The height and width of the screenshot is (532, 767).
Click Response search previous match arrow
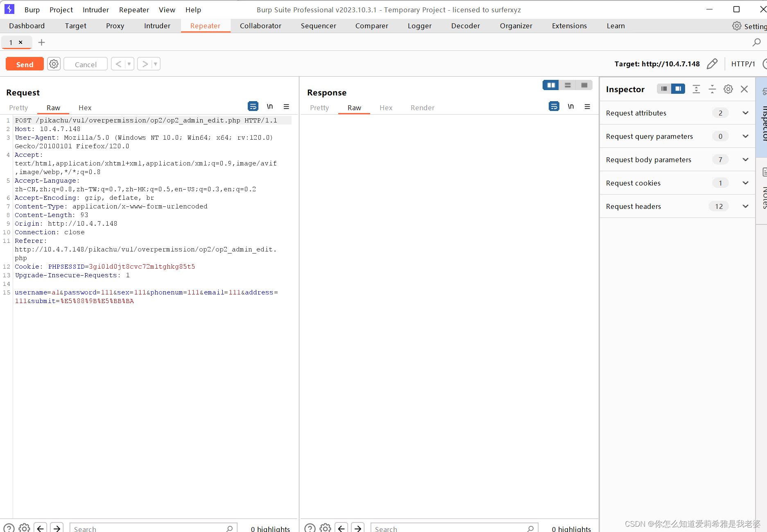(341, 528)
